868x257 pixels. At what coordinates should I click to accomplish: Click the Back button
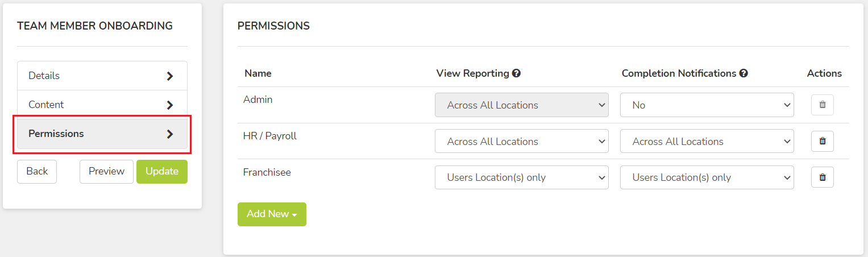click(37, 172)
